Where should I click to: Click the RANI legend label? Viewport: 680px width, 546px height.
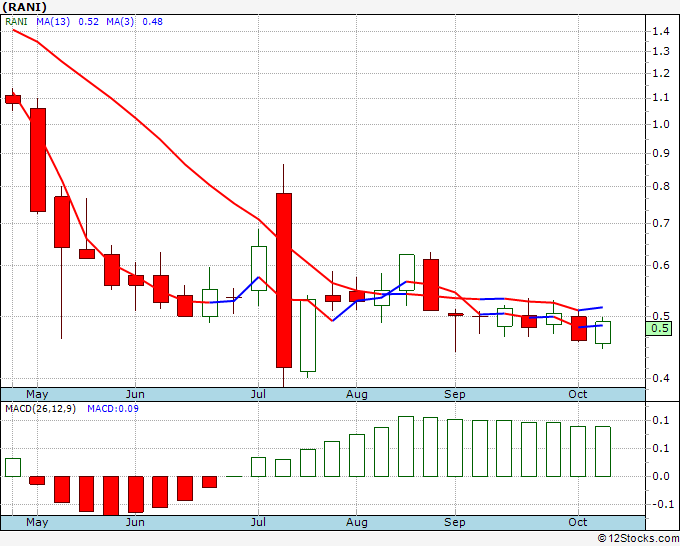coord(16,22)
